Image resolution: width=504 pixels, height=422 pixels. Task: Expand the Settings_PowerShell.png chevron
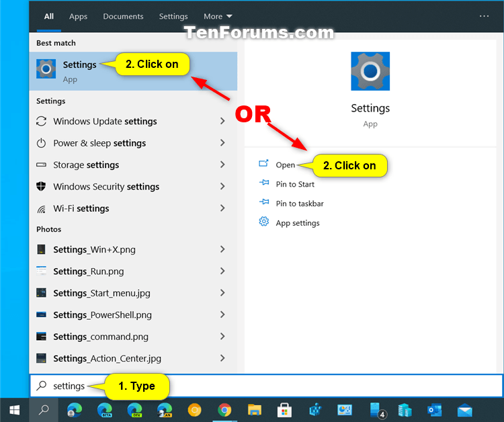pyautogui.click(x=222, y=314)
